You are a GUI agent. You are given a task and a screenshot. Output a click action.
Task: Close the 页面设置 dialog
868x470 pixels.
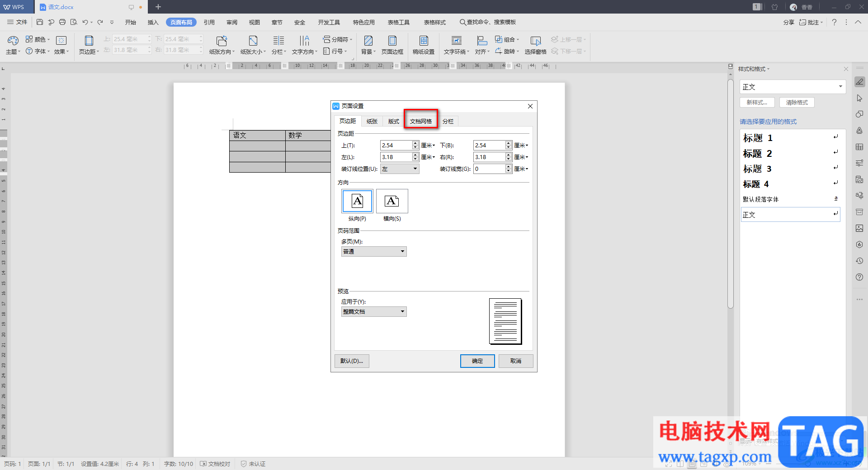pos(530,106)
